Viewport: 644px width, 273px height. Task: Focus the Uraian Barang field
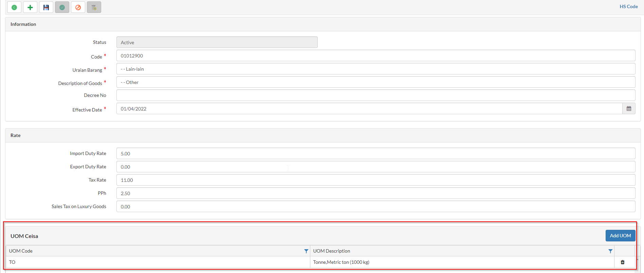(375, 69)
